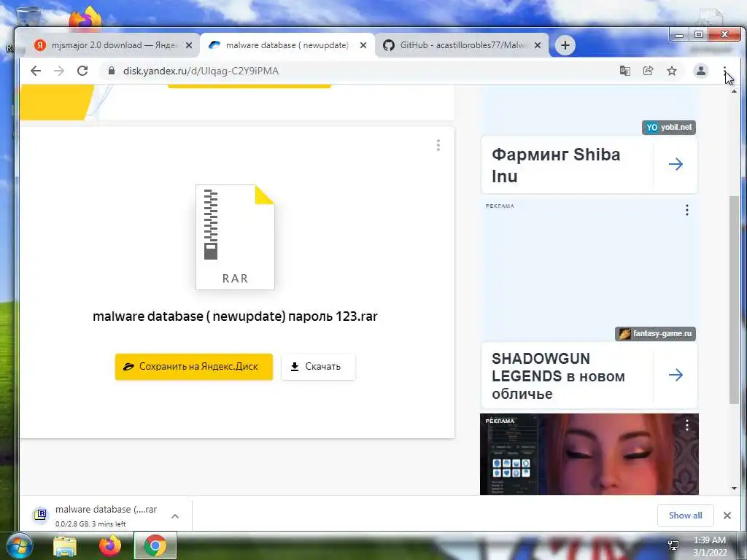The image size is (747, 560).
Task: Click the page vertical scrollbar thumb
Action: (734, 300)
